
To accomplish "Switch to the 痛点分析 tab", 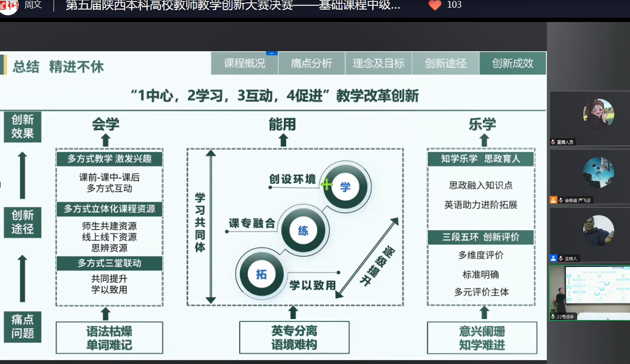I will [x=311, y=63].
